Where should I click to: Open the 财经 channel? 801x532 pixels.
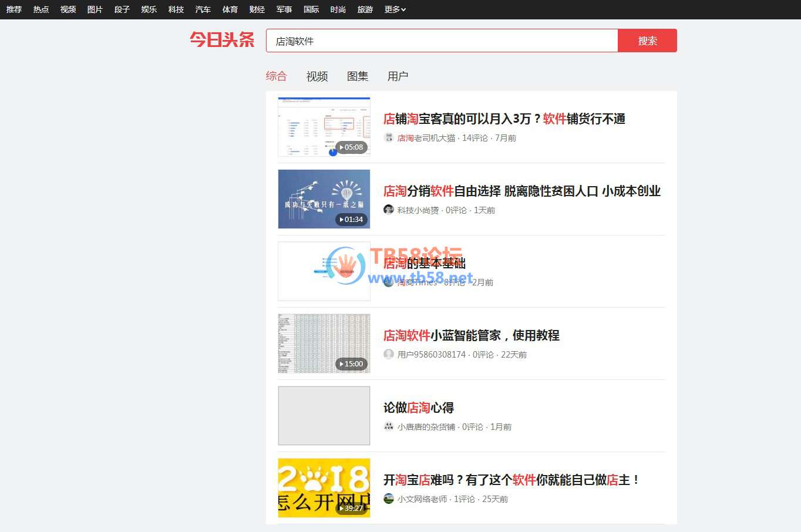[x=257, y=9]
